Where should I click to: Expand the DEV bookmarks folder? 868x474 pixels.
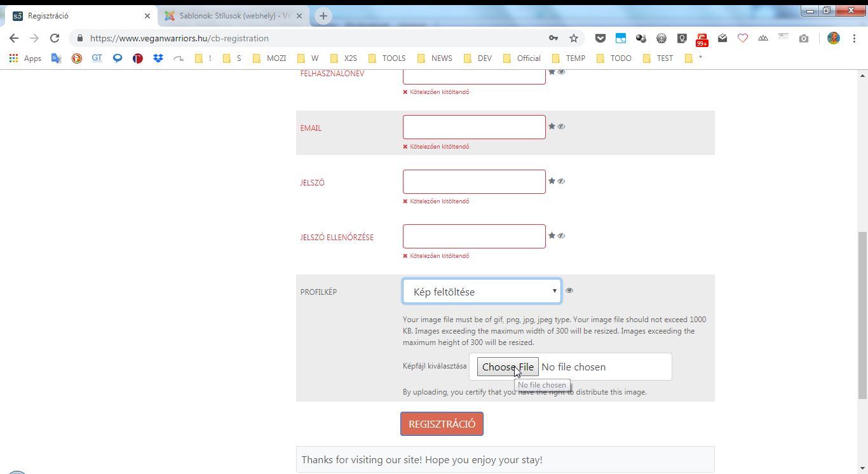(478, 58)
